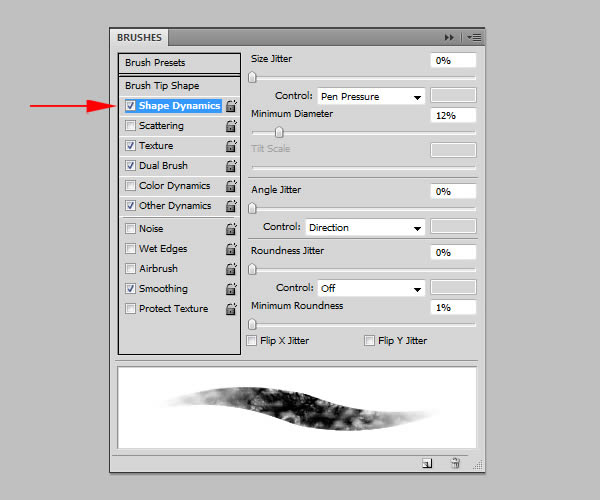Toggle lock icon beside Other Dynamics
Image resolution: width=600 pixels, height=500 pixels.
pyautogui.click(x=231, y=205)
